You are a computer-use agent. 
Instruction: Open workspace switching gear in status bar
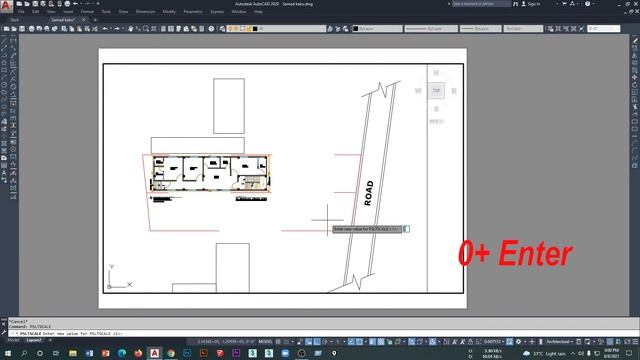point(518,342)
